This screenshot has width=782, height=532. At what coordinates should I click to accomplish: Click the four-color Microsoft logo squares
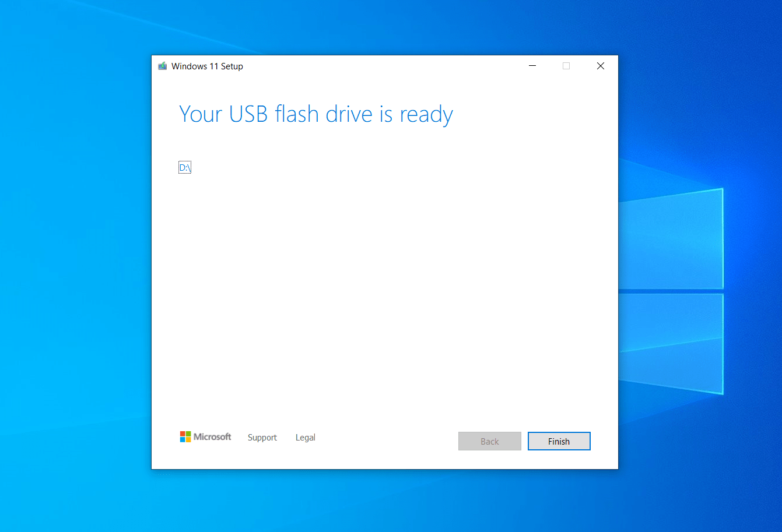[x=185, y=437]
